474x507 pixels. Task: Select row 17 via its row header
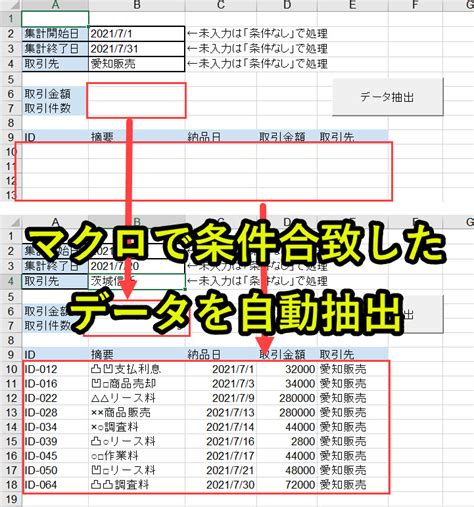click(x=11, y=470)
